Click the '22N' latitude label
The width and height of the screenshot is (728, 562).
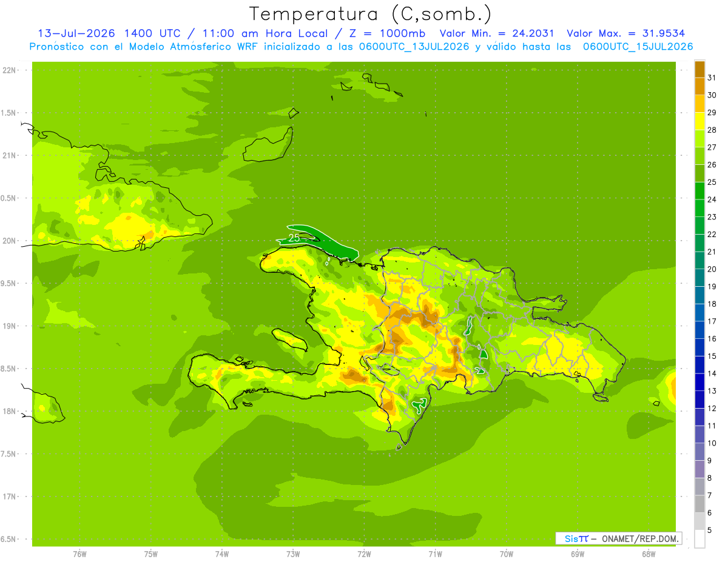(x=8, y=70)
